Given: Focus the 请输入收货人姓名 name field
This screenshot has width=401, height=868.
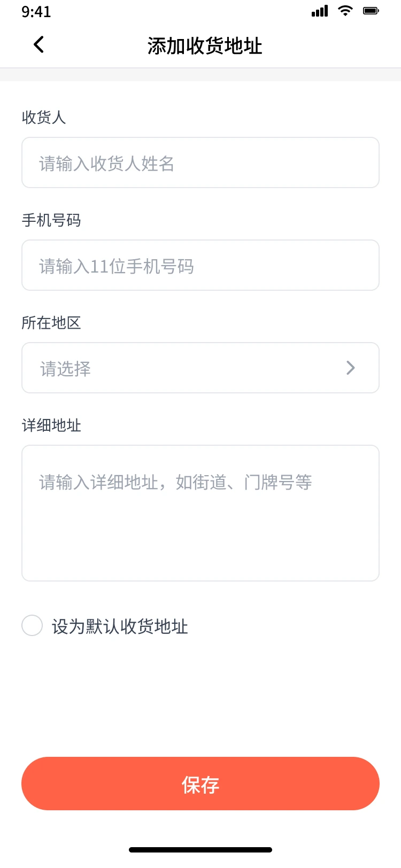Looking at the screenshot, I should click(x=200, y=163).
